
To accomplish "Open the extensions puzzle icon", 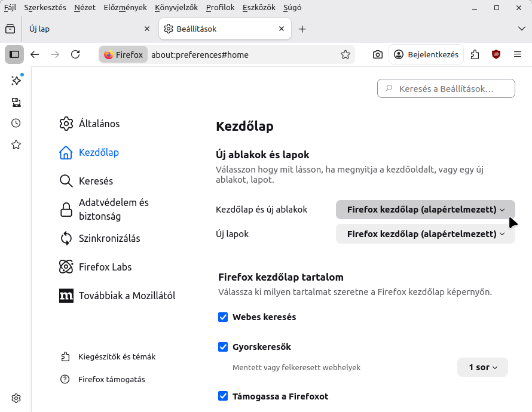I will pos(475,54).
